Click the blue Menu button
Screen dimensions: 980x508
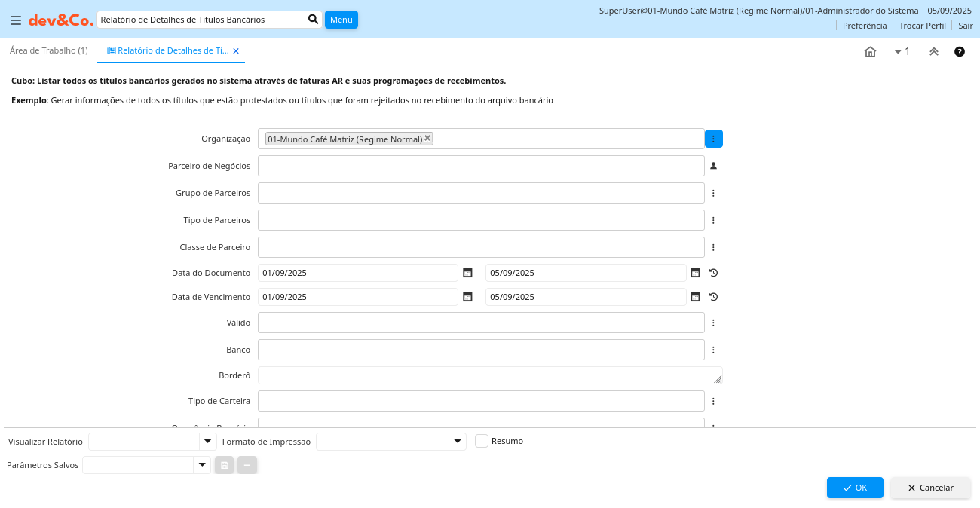pos(341,20)
